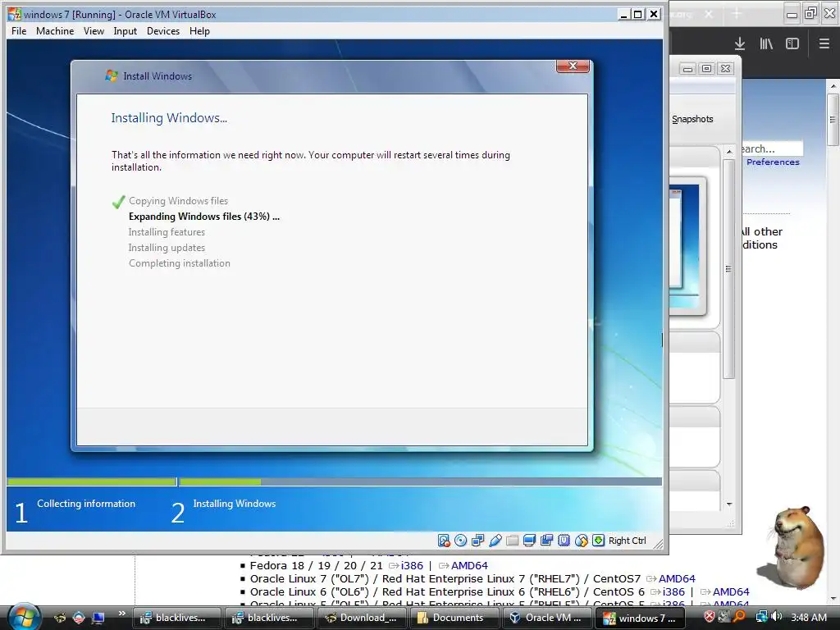Click the Snapshots button in VirtualBox Manager
The width and height of the screenshot is (840, 630).
click(692, 119)
